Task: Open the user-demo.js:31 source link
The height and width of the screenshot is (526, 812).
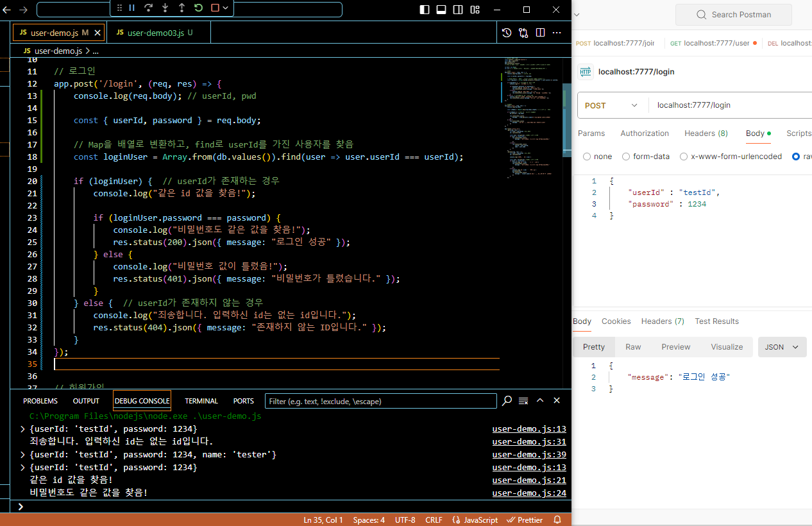Action: point(529,442)
